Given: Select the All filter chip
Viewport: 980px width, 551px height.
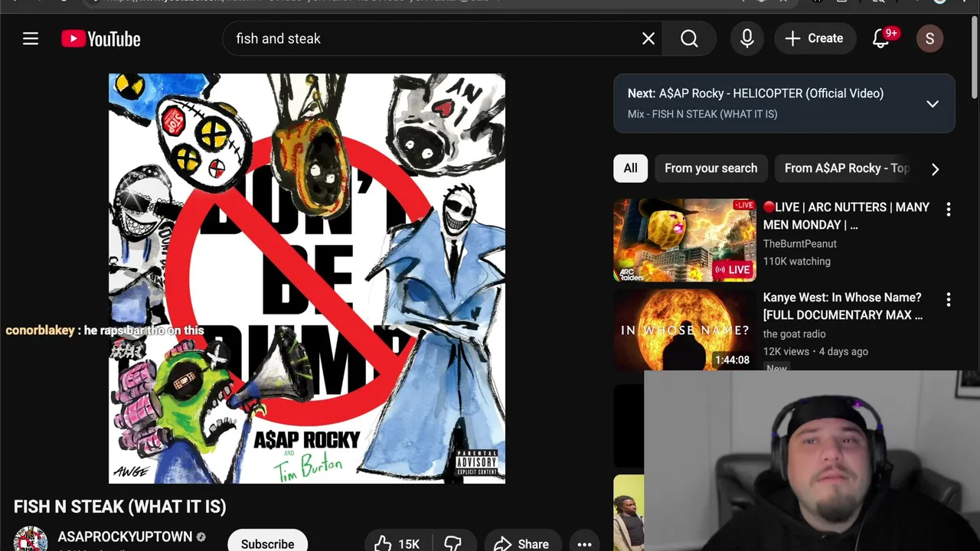Looking at the screenshot, I should (x=630, y=168).
